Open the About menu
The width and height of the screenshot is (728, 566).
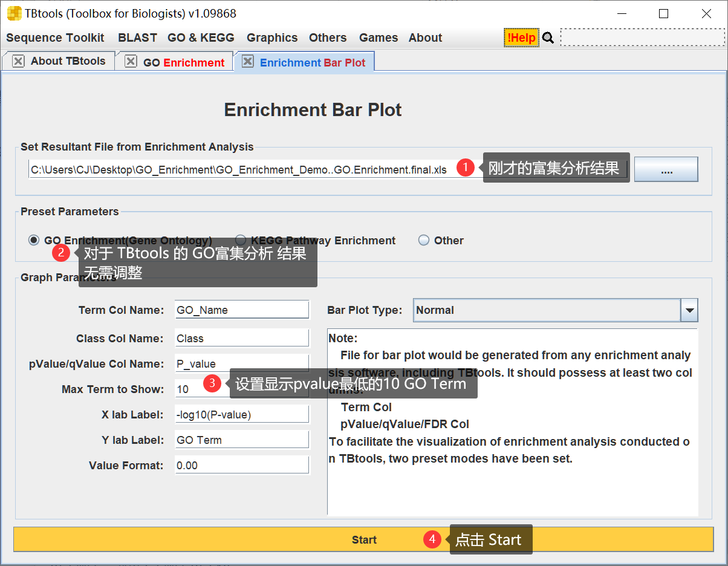pyautogui.click(x=425, y=37)
